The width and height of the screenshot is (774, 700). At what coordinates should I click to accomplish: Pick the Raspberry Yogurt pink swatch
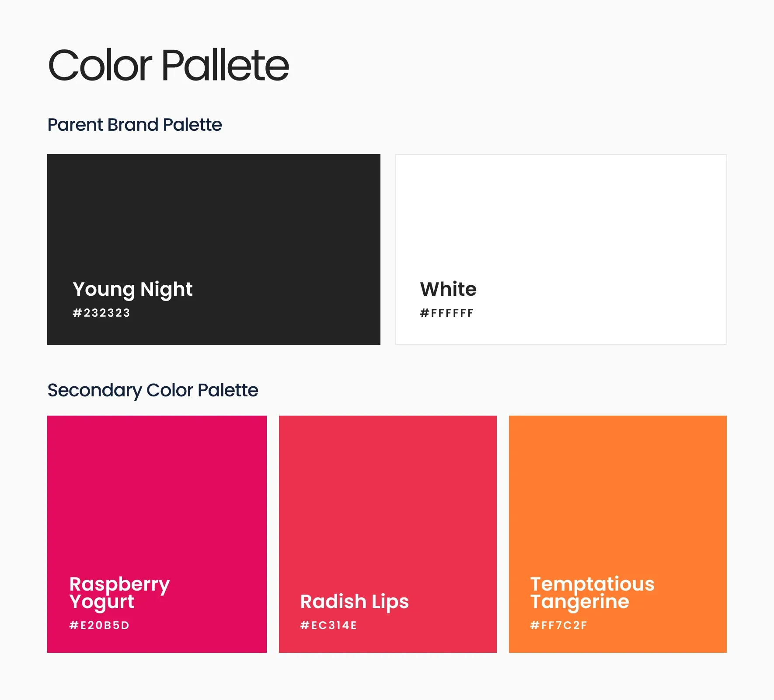(157, 534)
